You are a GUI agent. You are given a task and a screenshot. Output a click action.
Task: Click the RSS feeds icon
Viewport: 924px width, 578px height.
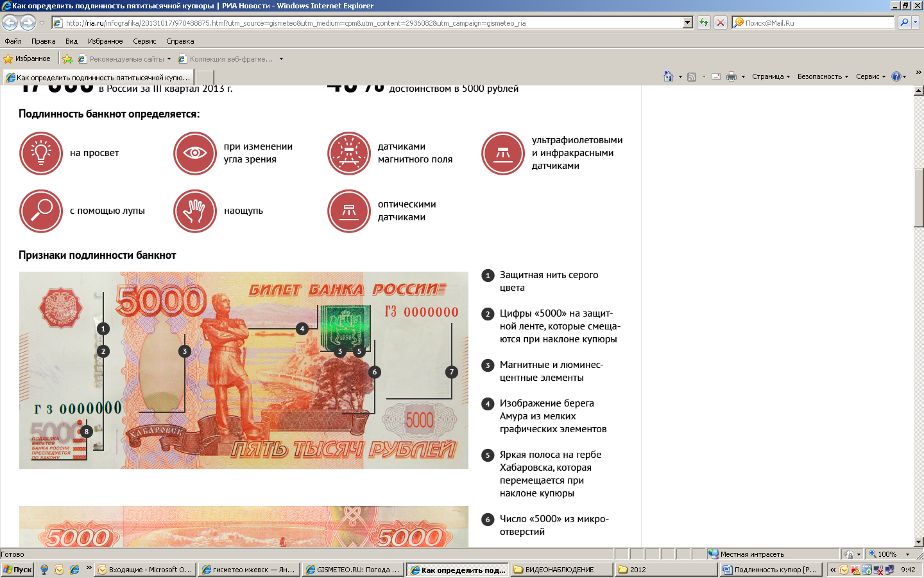[x=692, y=76]
